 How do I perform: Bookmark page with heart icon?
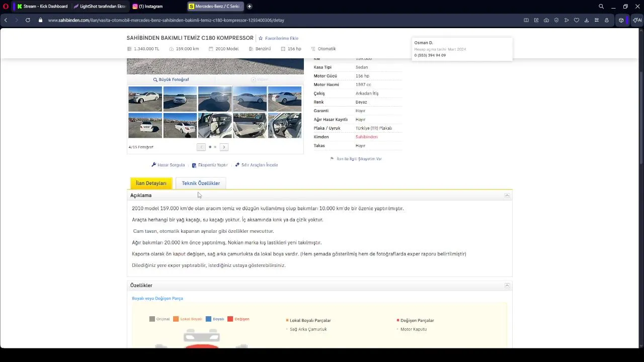point(577,20)
